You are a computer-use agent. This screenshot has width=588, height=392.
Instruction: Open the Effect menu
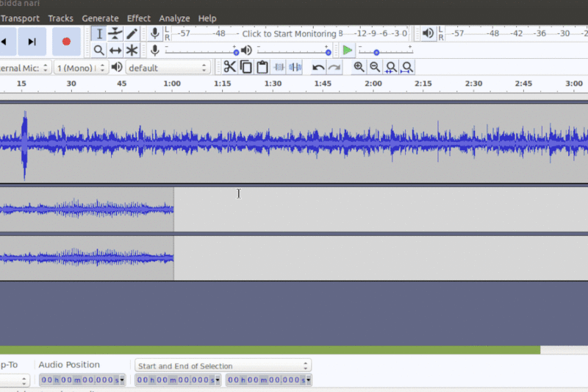[138, 18]
